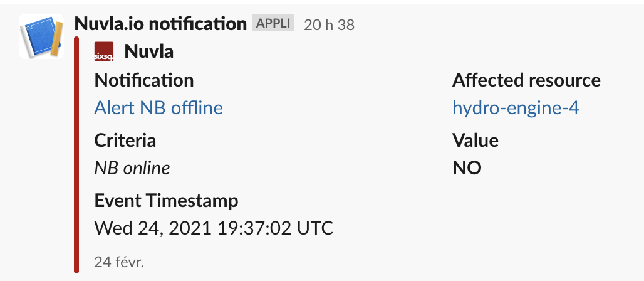This screenshot has height=281, width=644.
Task: Click the Nuvla.io notification app avatar
Action: tap(41, 36)
